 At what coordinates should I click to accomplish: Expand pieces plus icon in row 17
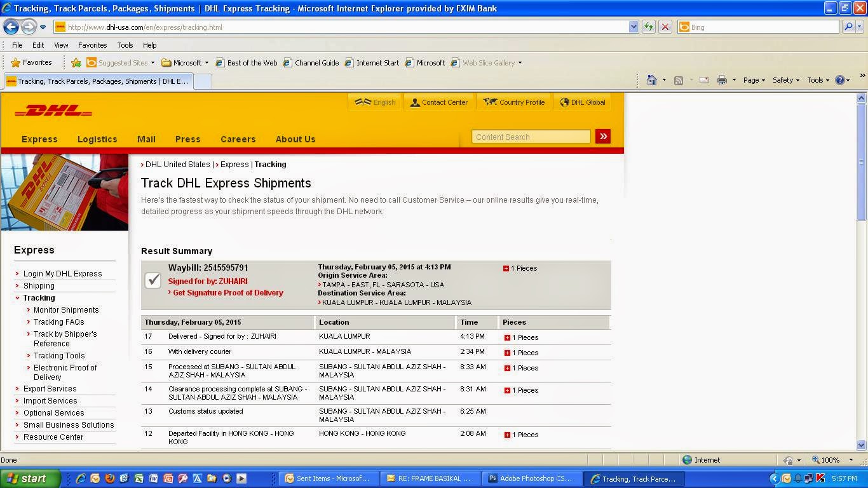click(x=507, y=337)
